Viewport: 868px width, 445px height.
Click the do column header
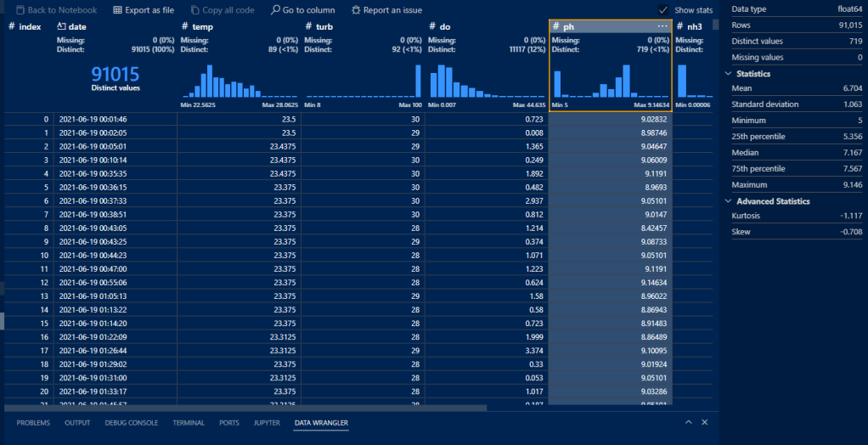point(445,27)
